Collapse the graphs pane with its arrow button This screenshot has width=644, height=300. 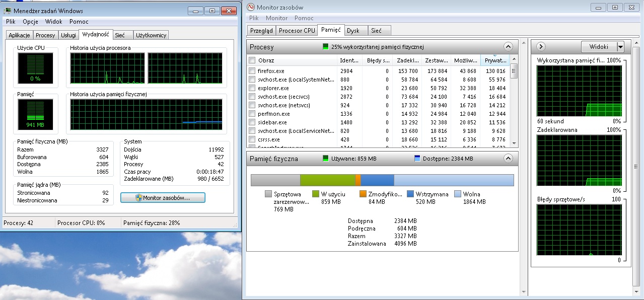(x=541, y=47)
